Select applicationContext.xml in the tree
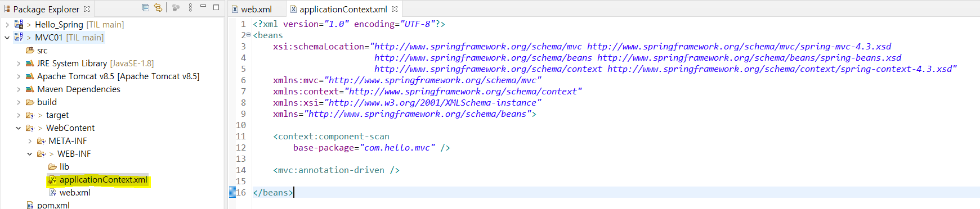Screen dimensions: 980x209 coord(104,180)
